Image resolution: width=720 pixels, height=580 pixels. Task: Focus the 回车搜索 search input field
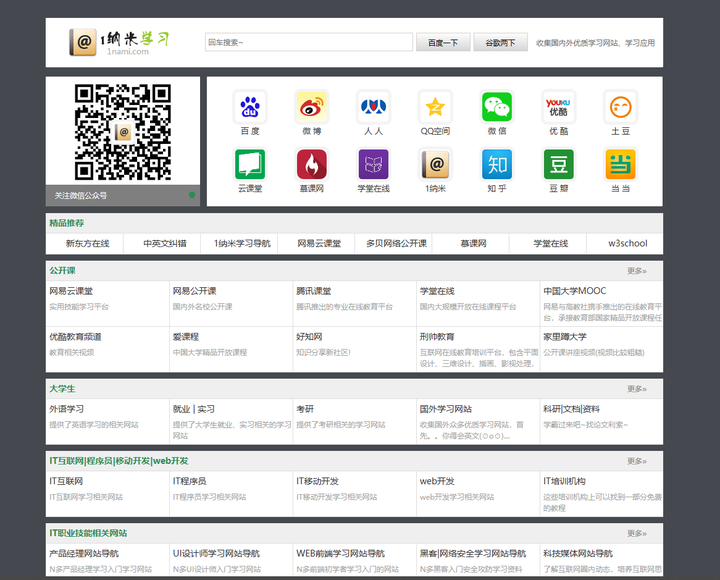point(309,42)
